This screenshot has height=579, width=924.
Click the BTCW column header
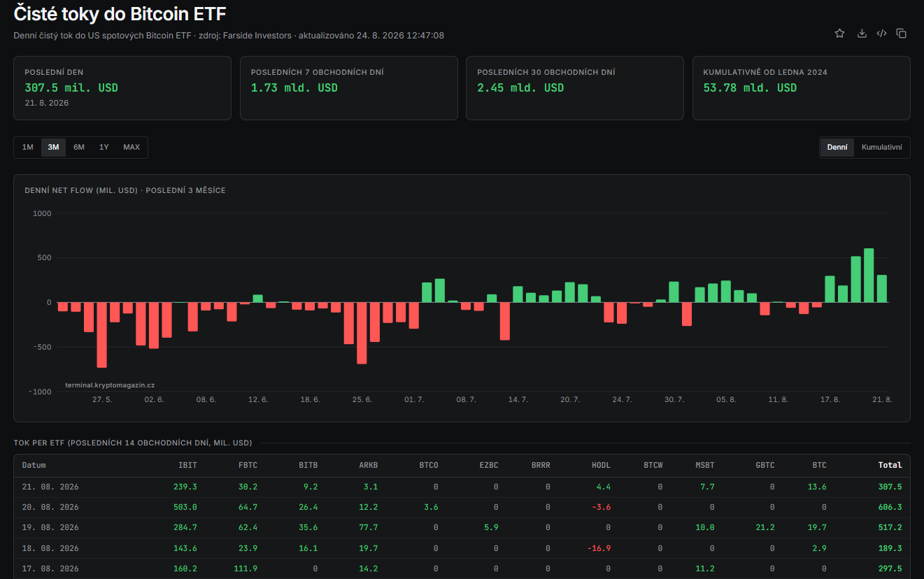tap(653, 465)
